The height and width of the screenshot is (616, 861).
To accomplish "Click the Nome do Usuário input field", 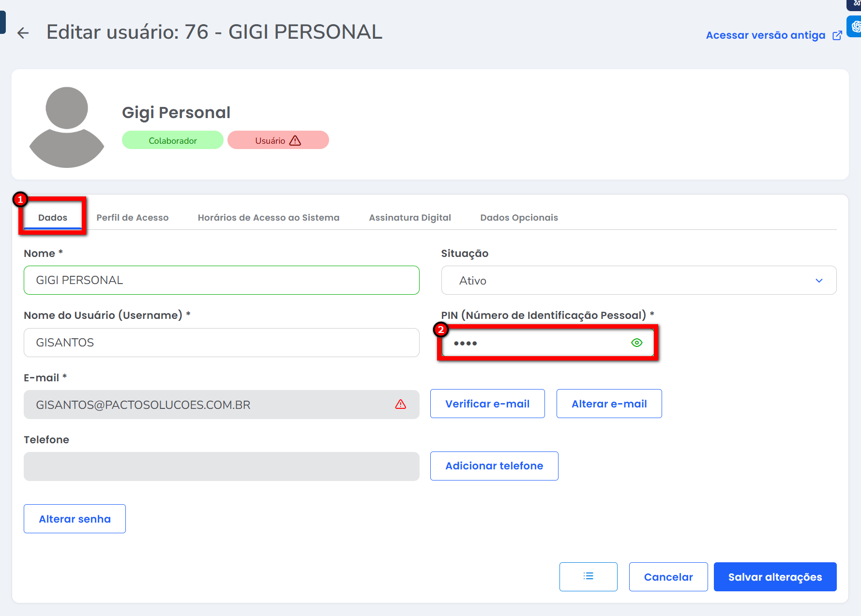I will [221, 343].
